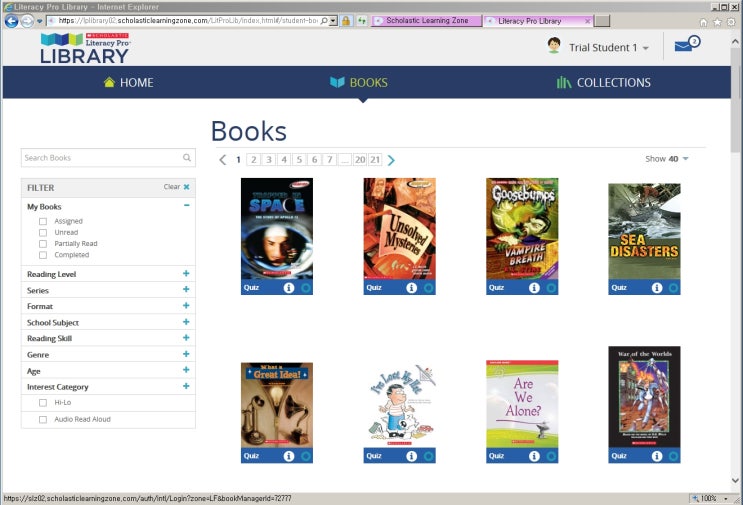Image resolution: width=743 pixels, height=505 pixels.
Task: Click the Trial Student avatar icon
Action: pos(553,46)
